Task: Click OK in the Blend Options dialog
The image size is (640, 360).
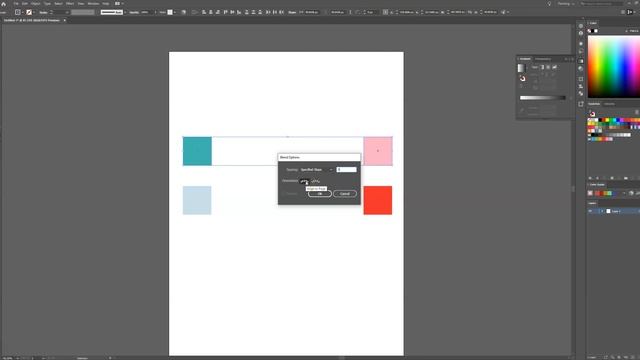Action: 320,193
